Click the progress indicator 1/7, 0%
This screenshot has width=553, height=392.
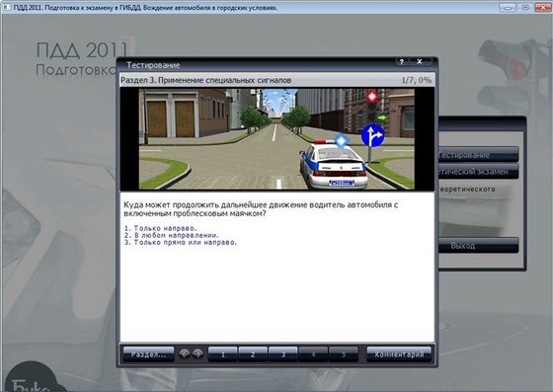coord(416,80)
